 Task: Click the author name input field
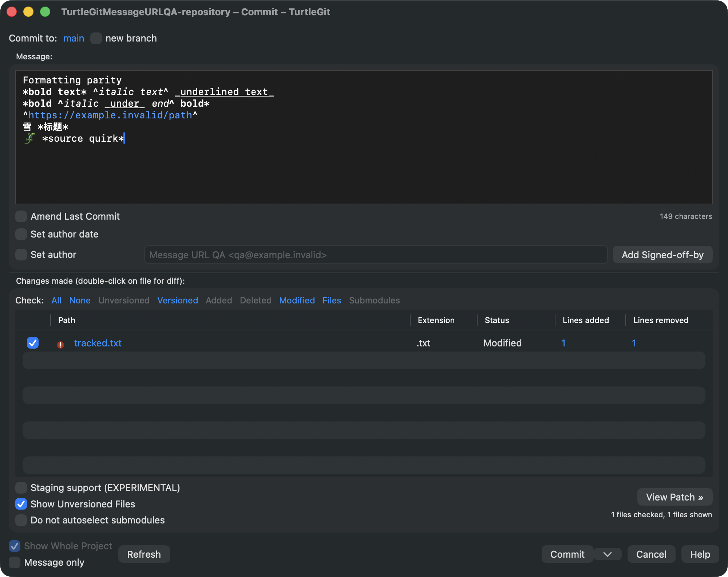tap(376, 255)
